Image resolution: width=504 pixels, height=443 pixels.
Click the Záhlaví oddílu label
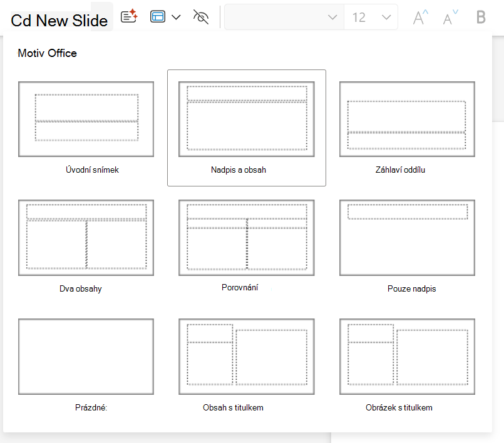(400, 170)
